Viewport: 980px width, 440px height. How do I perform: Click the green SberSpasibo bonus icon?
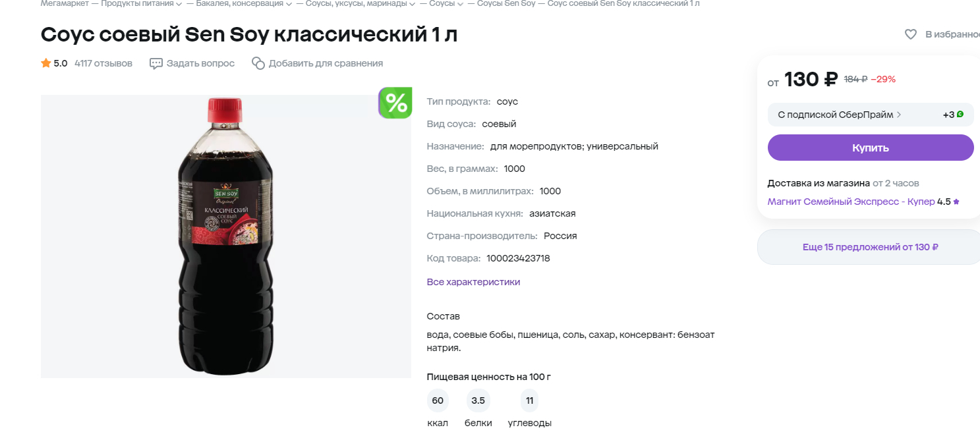(960, 115)
